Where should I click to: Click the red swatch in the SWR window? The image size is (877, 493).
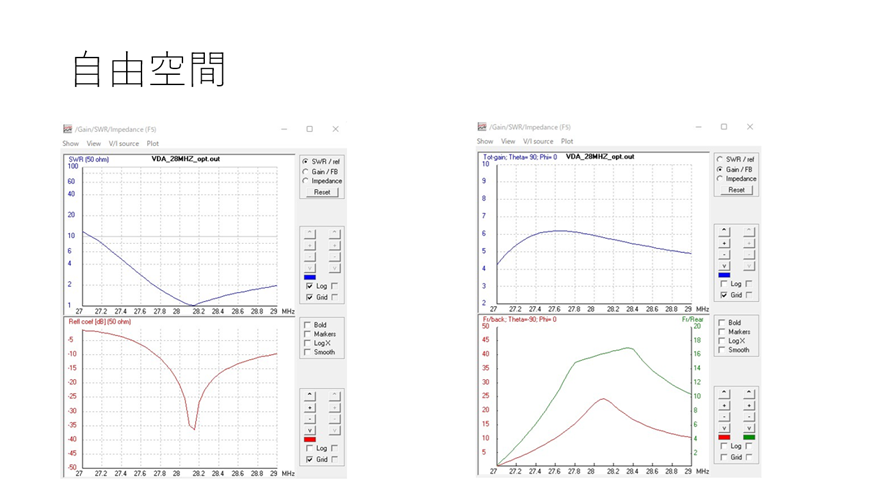(x=309, y=439)
